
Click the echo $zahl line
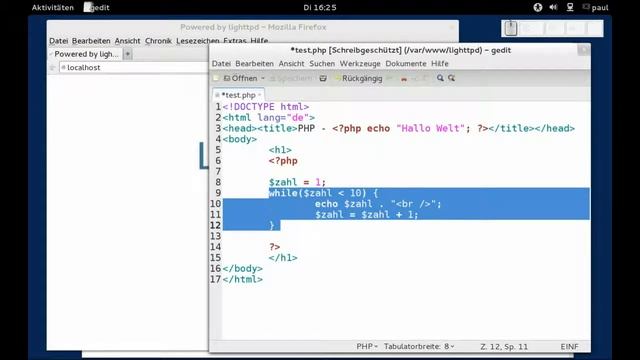coord(378,204)
